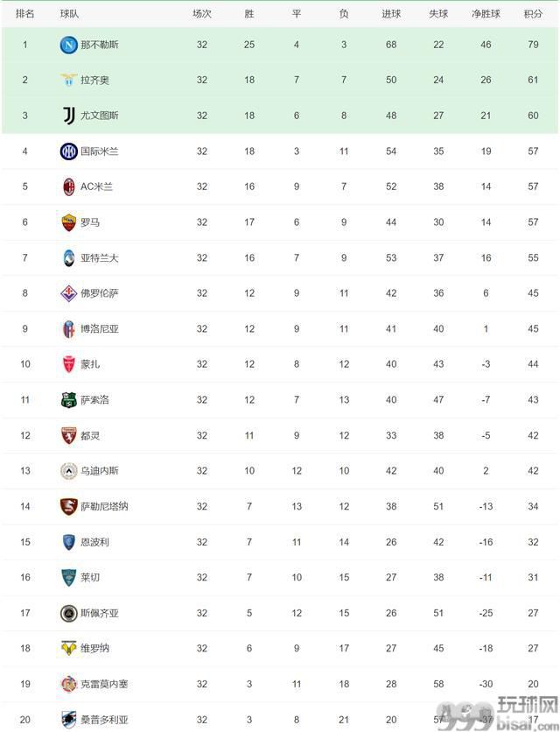Click the Fiorentina purple crest icon
The height and width of the screenshot is (732, 560).
click(68, 293)
